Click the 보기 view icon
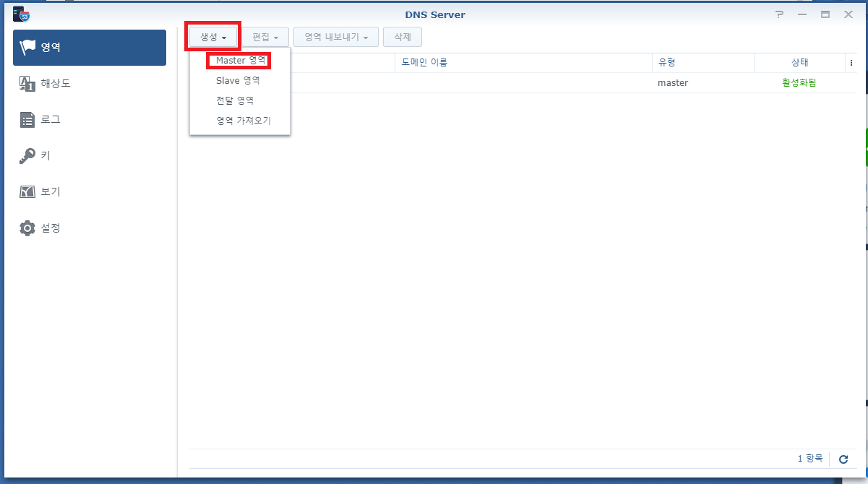The height and width of the screenshot is (484, 868). [27, 192]
